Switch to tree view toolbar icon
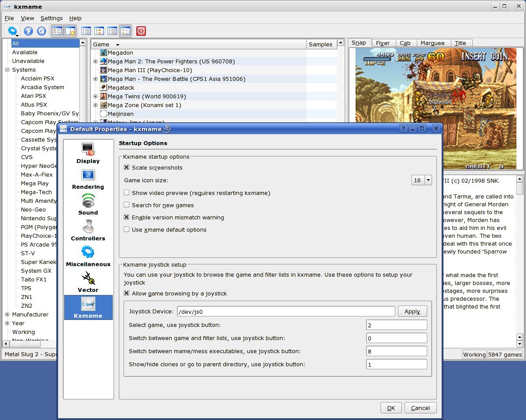This screenshot has height=420, width=526. point(99,31)
